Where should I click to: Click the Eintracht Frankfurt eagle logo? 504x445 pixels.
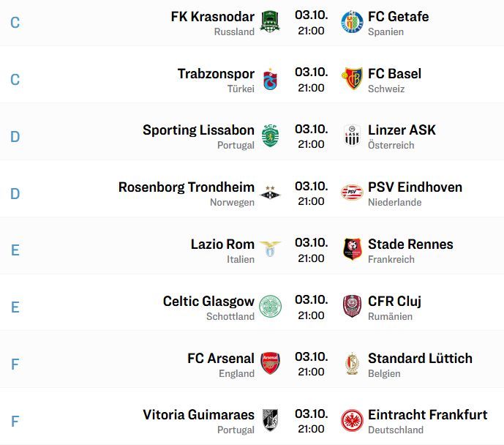tap(352, 420)
